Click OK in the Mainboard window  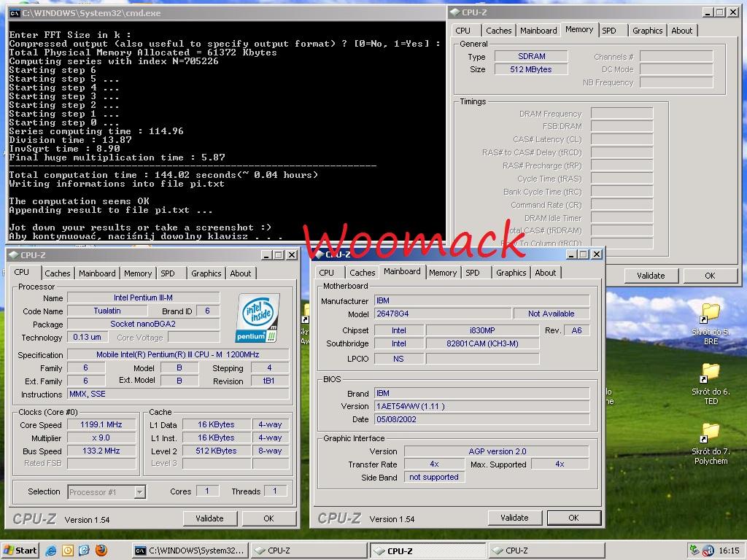coord(573,518)
